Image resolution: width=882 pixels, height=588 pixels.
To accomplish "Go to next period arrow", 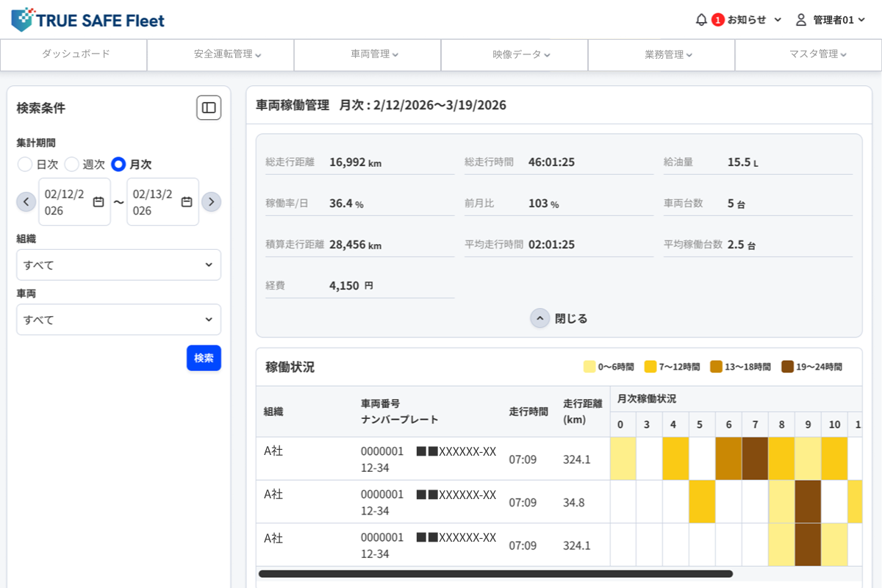I will click(x=211, y=201).
